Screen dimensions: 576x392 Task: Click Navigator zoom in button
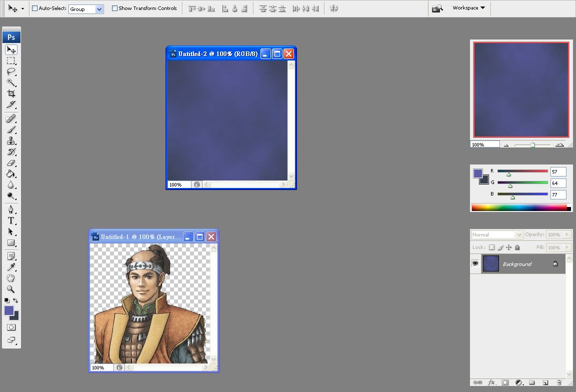pos(559,144)
